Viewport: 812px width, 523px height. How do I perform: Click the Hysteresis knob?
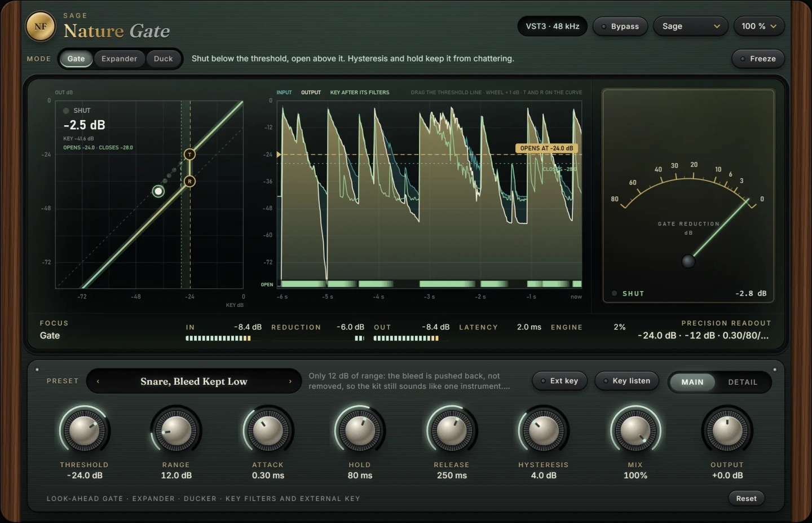pos(544,431)
